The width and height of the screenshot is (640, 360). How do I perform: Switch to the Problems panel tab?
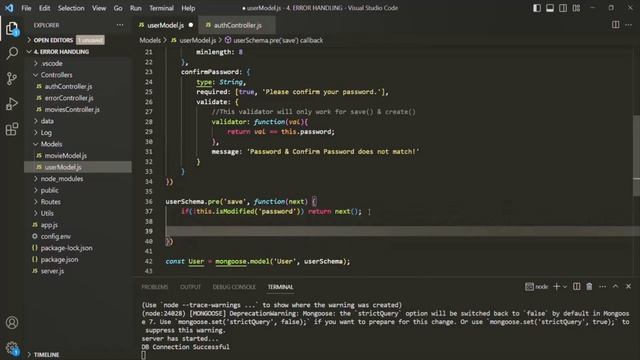coord(154,287)
